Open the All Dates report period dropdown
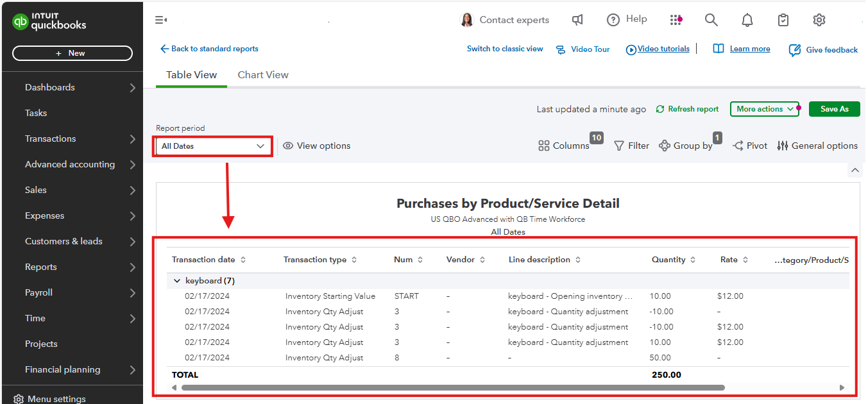Screen dimensions: 868x404 pos(213,146)
